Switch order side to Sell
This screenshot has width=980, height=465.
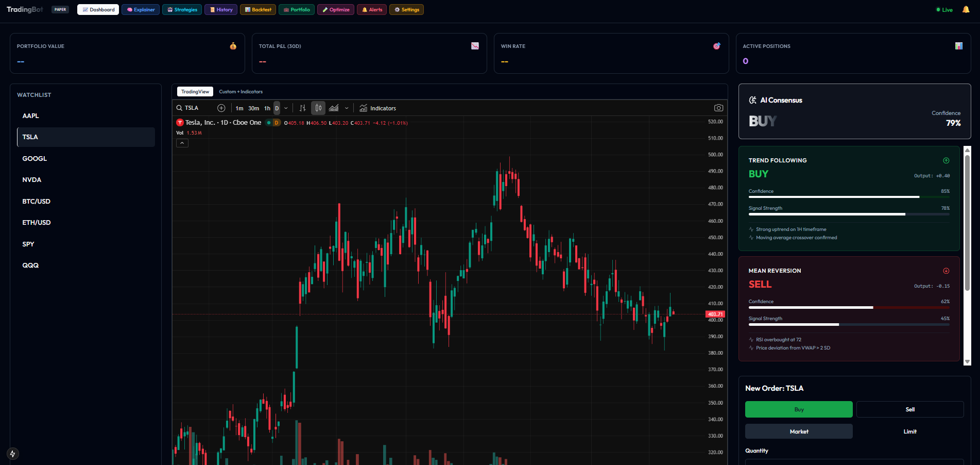(909, 409)
